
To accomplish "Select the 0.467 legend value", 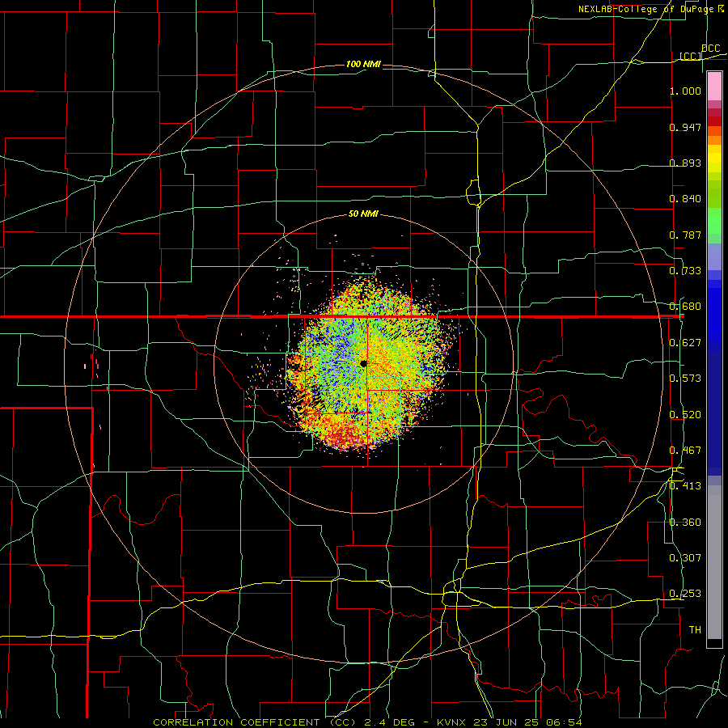I will 685,451.
